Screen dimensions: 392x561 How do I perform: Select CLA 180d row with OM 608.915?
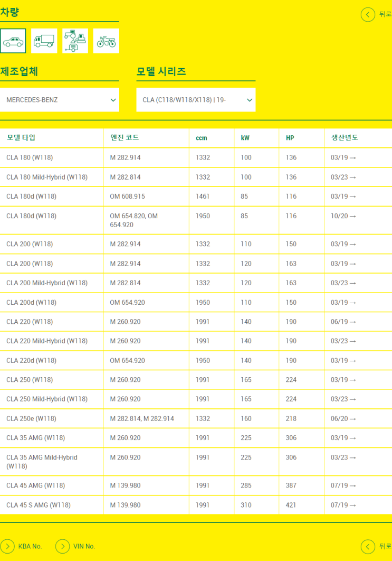pos(196,197)
